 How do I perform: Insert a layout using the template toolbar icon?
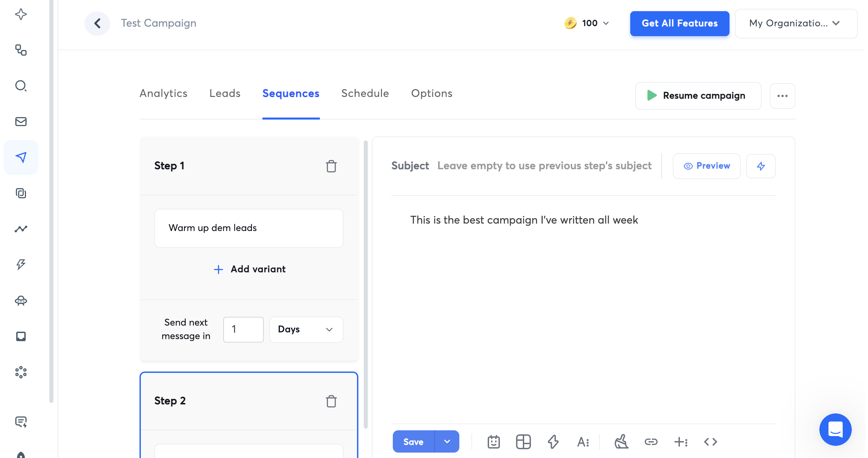(523, 441)
